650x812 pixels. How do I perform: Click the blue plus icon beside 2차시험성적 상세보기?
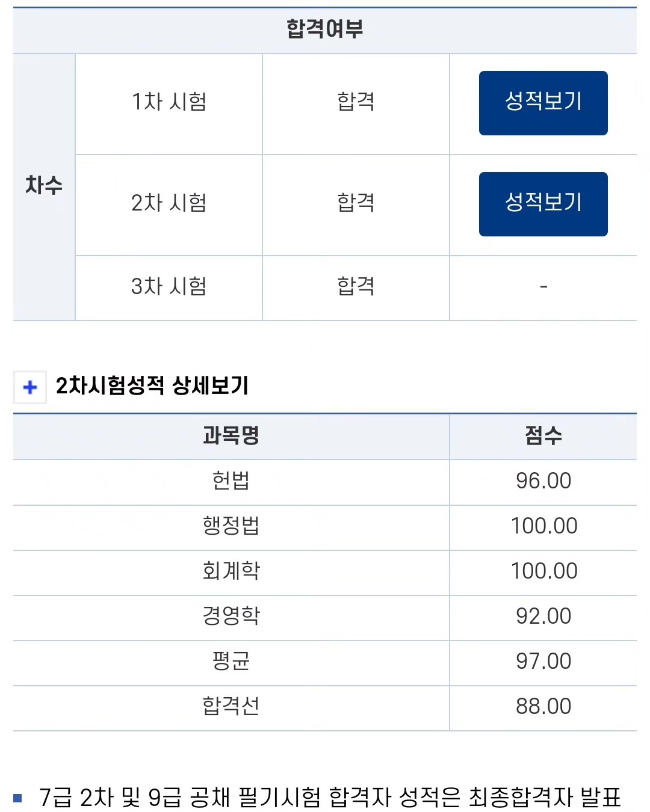click(x=30, y=387)
